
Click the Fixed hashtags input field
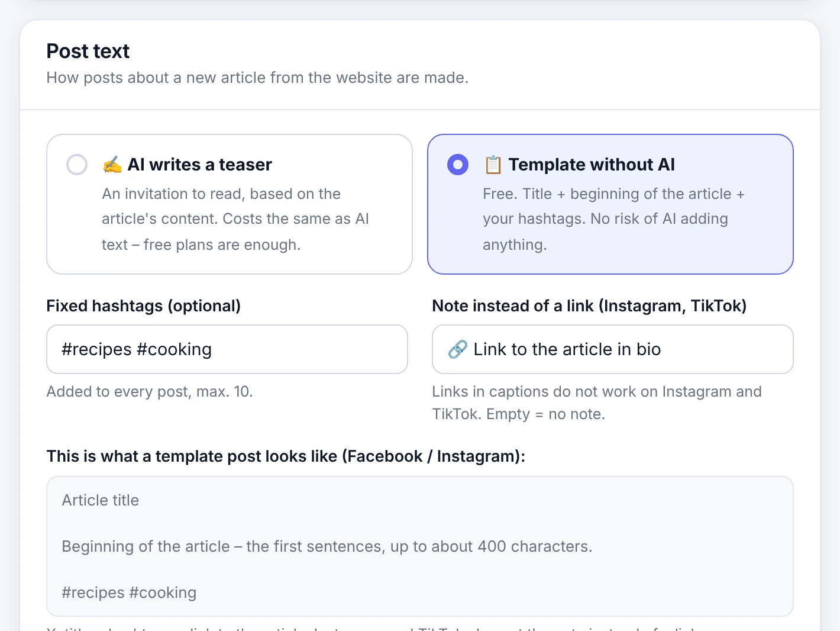coord(227,349)
